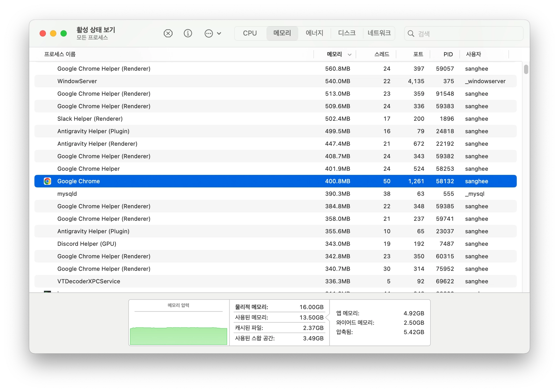Click the PID 24818 cell
559x392 pixels.
[x=445, y=131]
